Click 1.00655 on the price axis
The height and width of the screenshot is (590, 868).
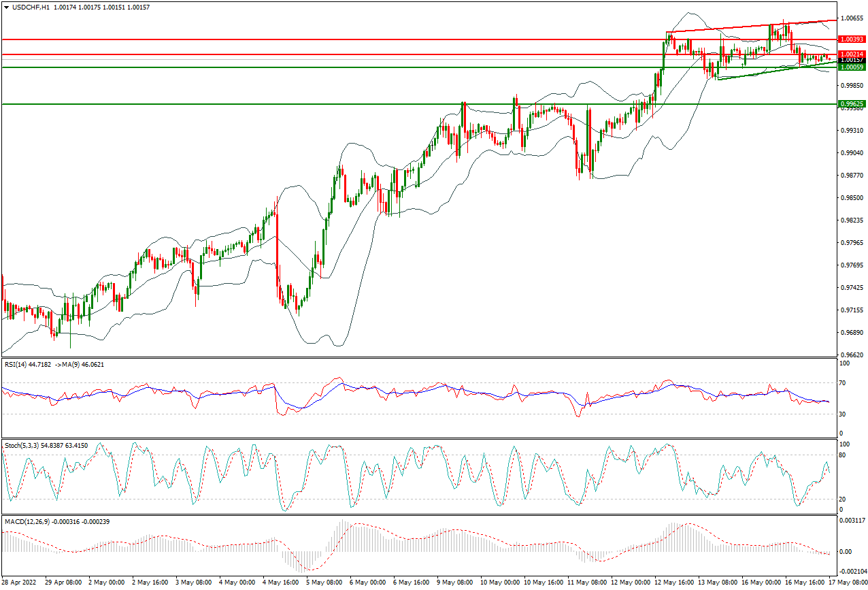click(x=852, y=18)
